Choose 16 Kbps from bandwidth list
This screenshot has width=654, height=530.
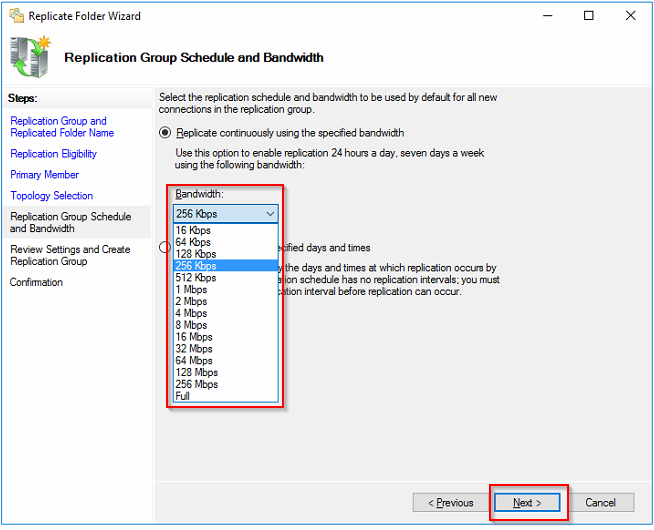(x=192, y=230)
